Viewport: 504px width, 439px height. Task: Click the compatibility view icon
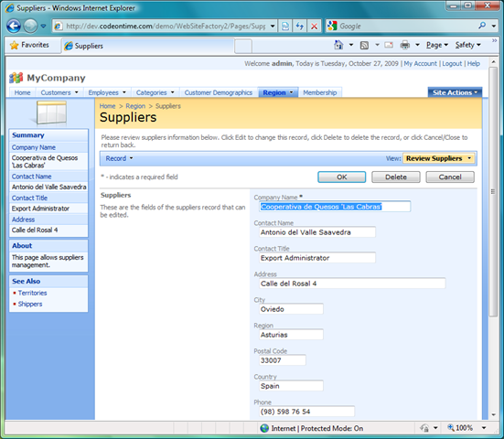click(285, 26)
